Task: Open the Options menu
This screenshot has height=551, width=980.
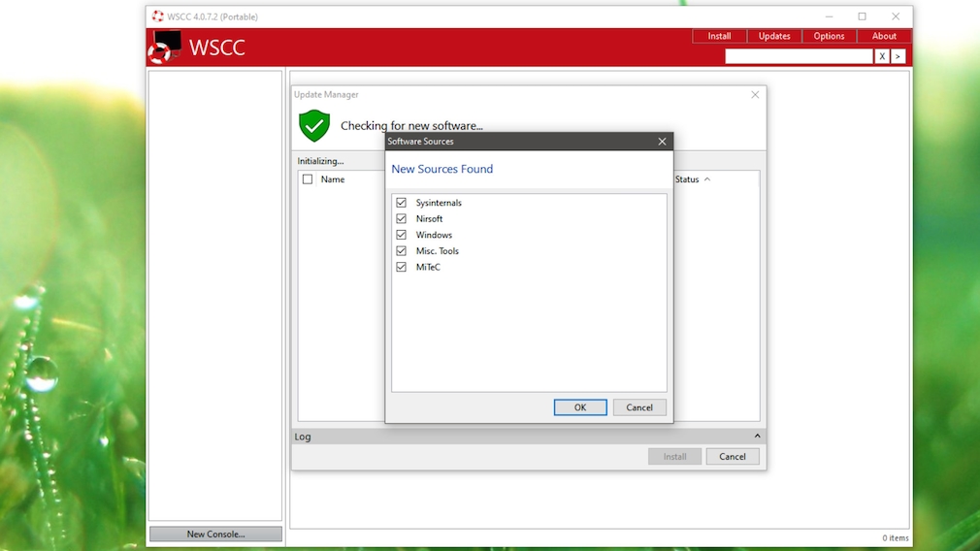Action: point(829,36)
